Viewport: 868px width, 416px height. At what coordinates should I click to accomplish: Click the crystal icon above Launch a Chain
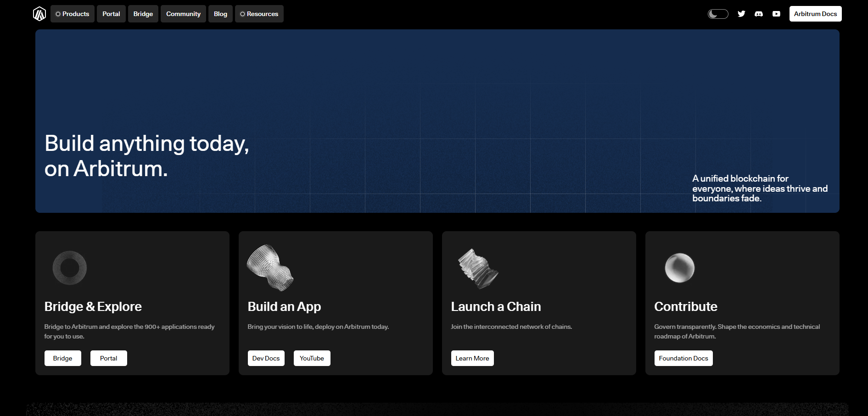tap(478, 269)
